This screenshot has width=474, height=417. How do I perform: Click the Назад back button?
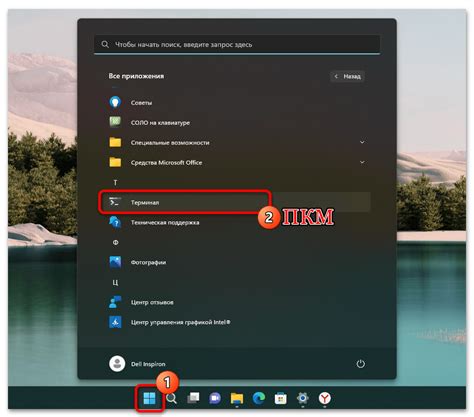click(x=347, y=76)
